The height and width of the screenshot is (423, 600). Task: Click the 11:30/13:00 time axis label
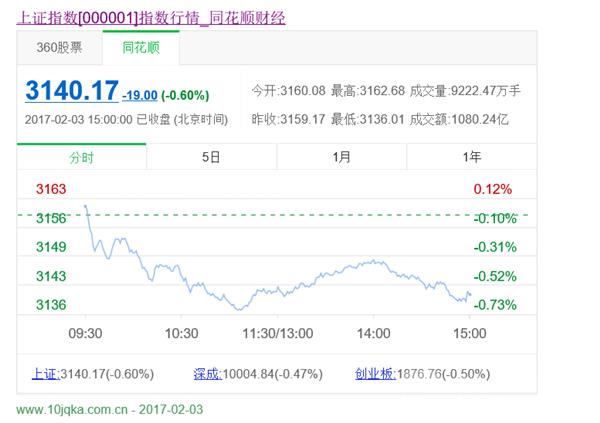278,333
